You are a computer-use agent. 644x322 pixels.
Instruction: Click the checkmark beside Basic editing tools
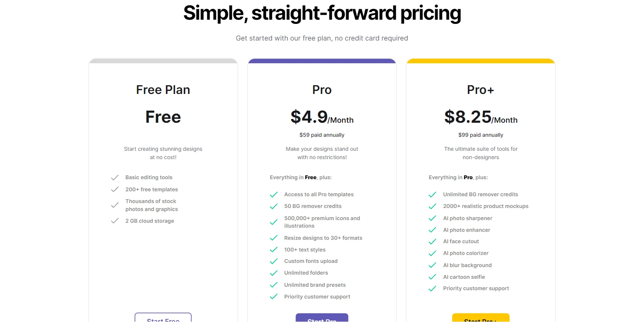click(x=115, y=177)
